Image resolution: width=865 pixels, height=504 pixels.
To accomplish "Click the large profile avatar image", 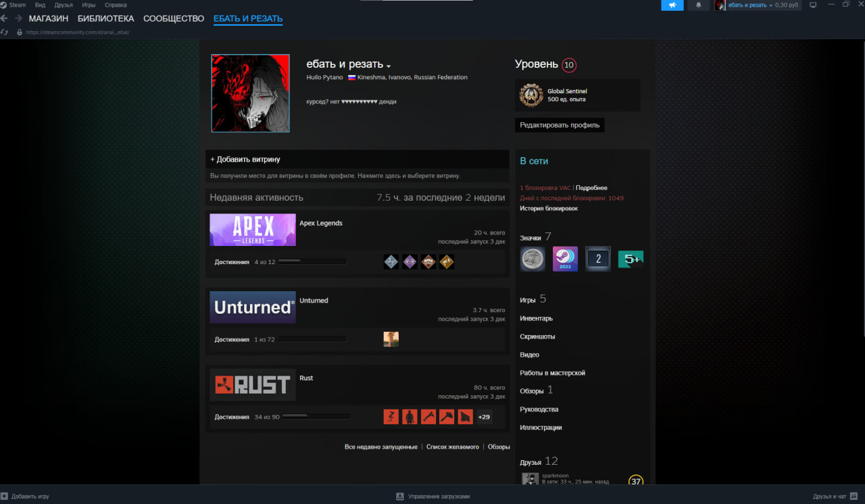I will [251, 93].
